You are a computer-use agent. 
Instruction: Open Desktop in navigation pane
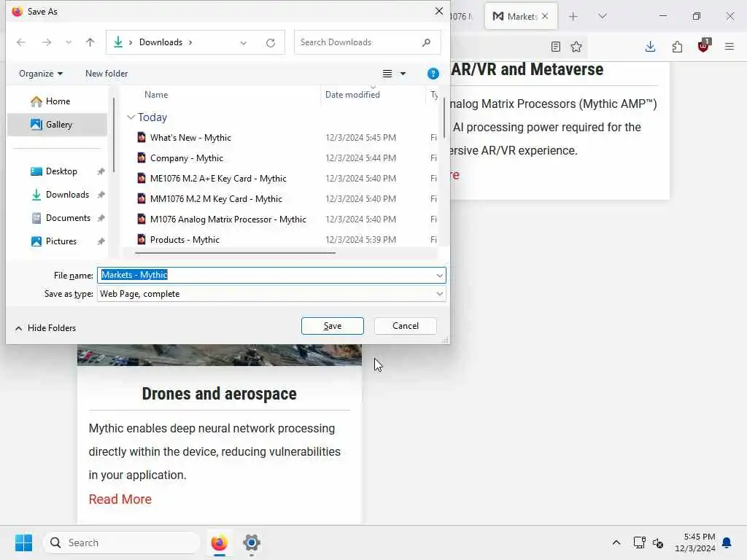pyautogui.click(x=61, y=171)
